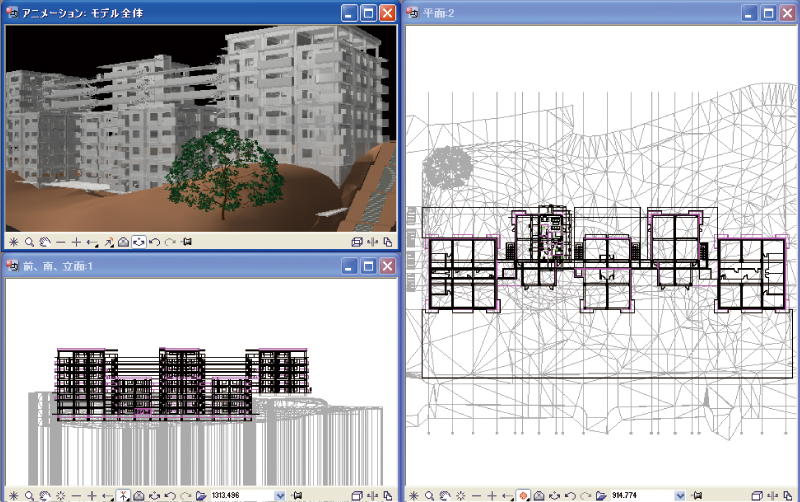Image resolution: width=800 pixels, height=502 pixels.
Task: Click plus zoom-in icon in animation window
Action: [x=76, y=242]
